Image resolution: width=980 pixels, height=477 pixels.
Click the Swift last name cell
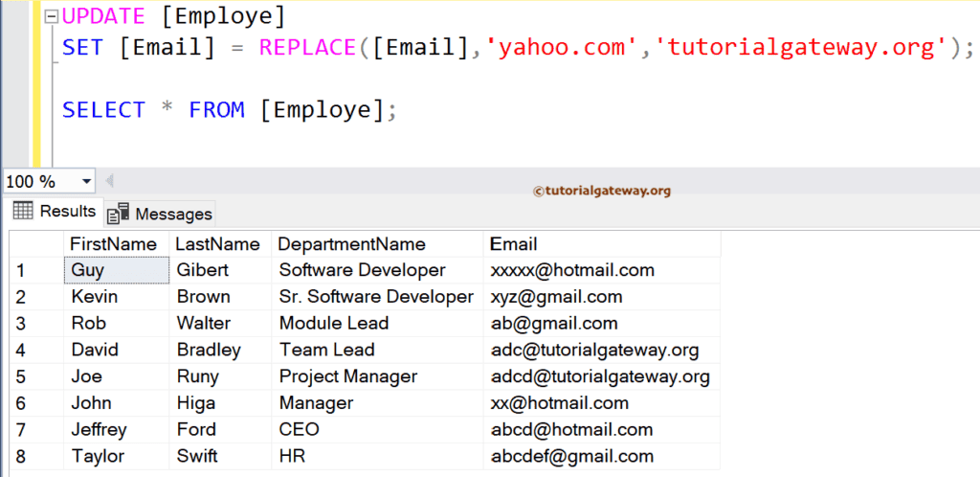(220, 457)
